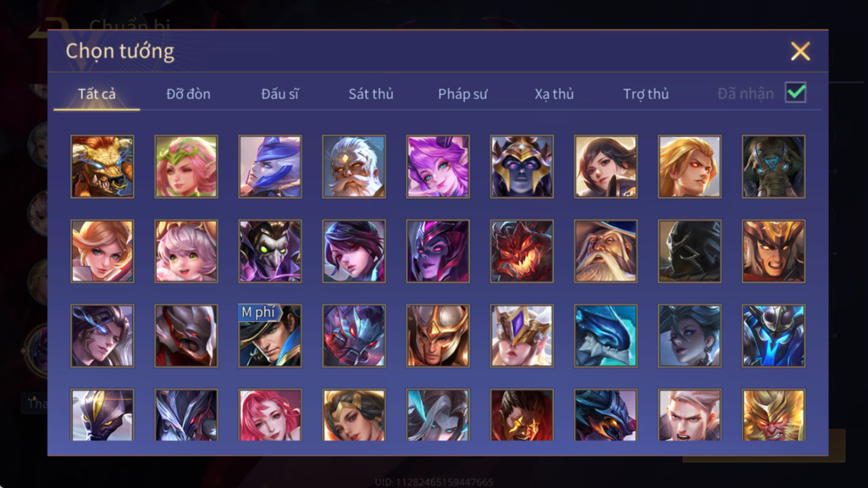Pick the black hooded faceless hero portrait
868x488 pixels.
point(689,251)
